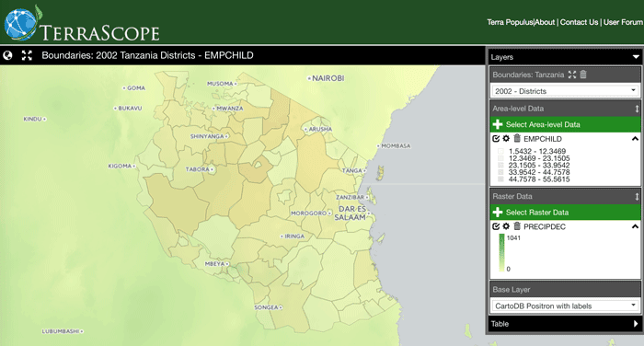Click the Base Layer section header

pos(565,290)
